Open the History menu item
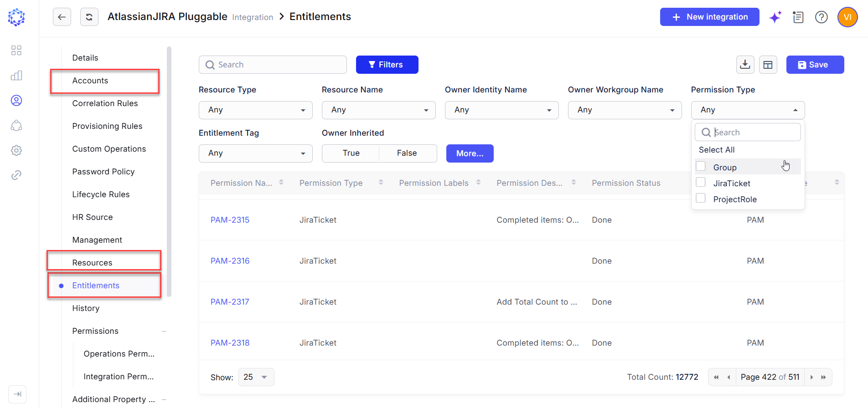The width and height of the screenshot is (868, 408). pyautogui.click(x=86, y=308)
